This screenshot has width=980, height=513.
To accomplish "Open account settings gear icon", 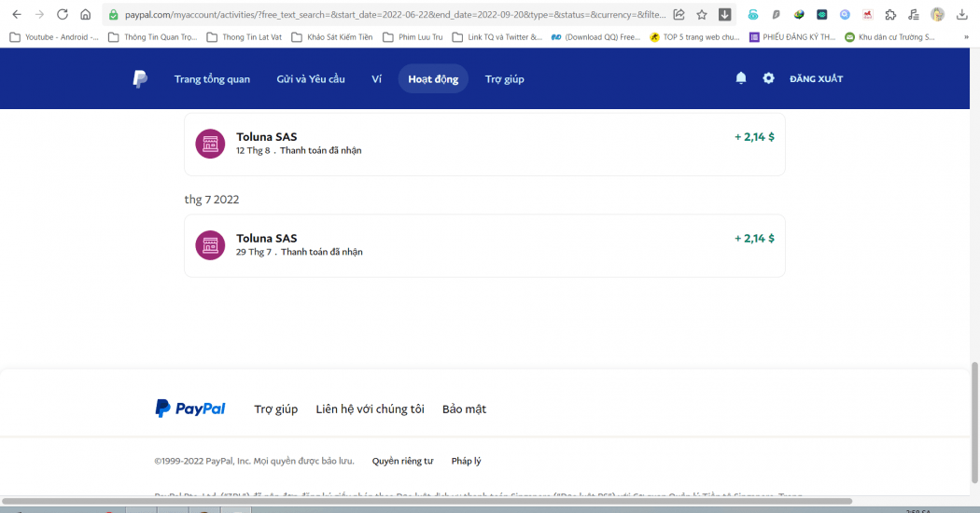I will point(768,78).
